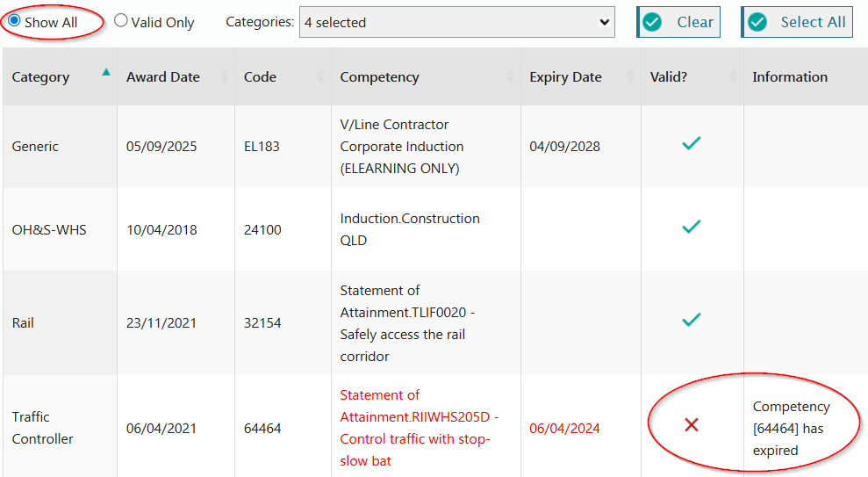This screenshot has width=868, height=477.
Task: Click the Competency [64464] has expired message
Action: tap(791, 429)
